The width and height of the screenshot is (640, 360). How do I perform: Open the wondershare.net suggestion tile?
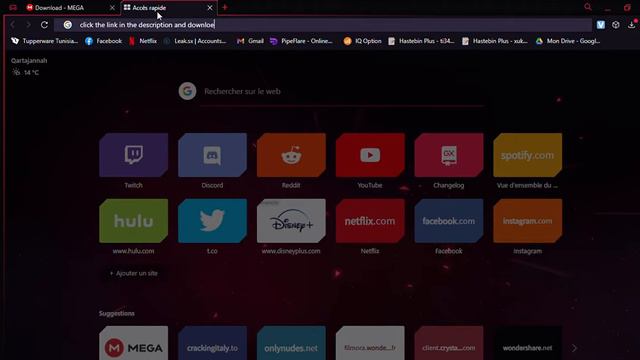pyautogui.click(x=527, y=343)
